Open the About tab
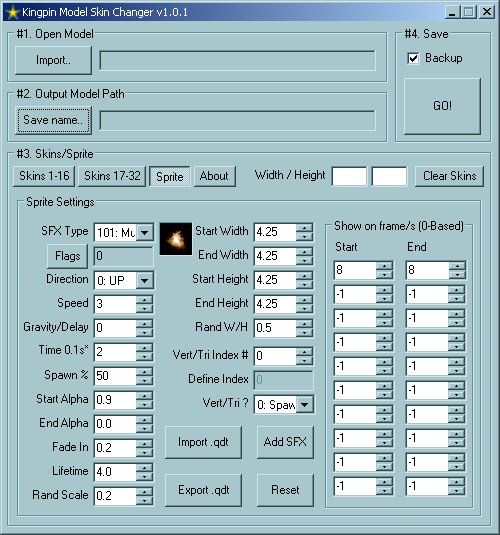The height and width of the screenshot is (535, 500). pyautogui.click(x=214, y=176)
